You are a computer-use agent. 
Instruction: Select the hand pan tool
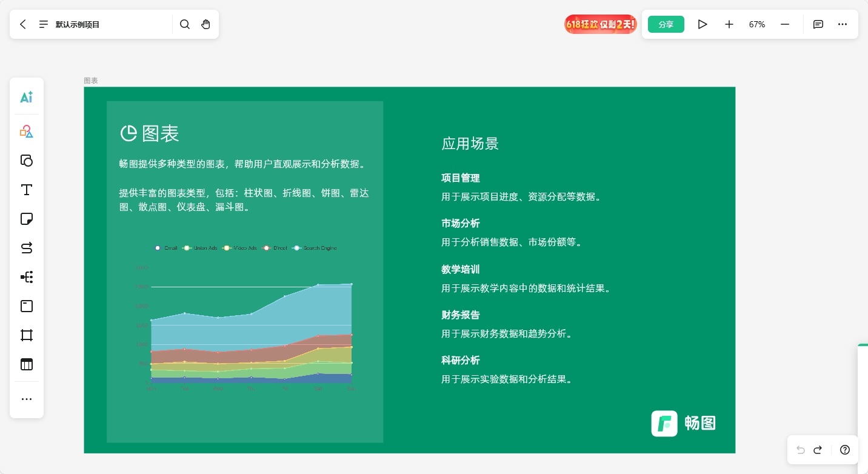(206, 24)
